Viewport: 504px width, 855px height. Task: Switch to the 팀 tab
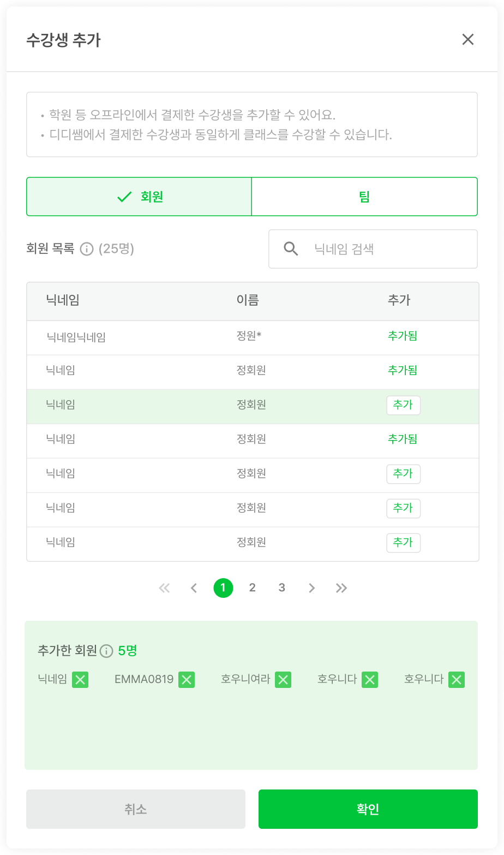(364, 197)
